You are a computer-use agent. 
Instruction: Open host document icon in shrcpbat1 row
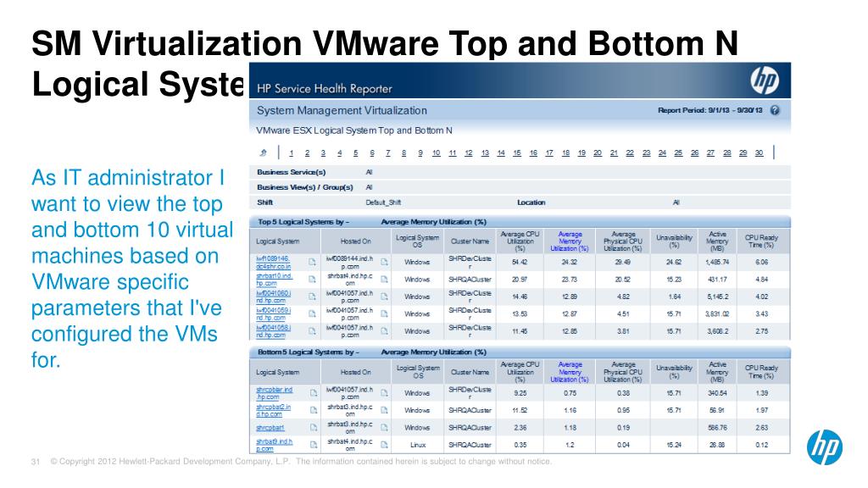384,427
